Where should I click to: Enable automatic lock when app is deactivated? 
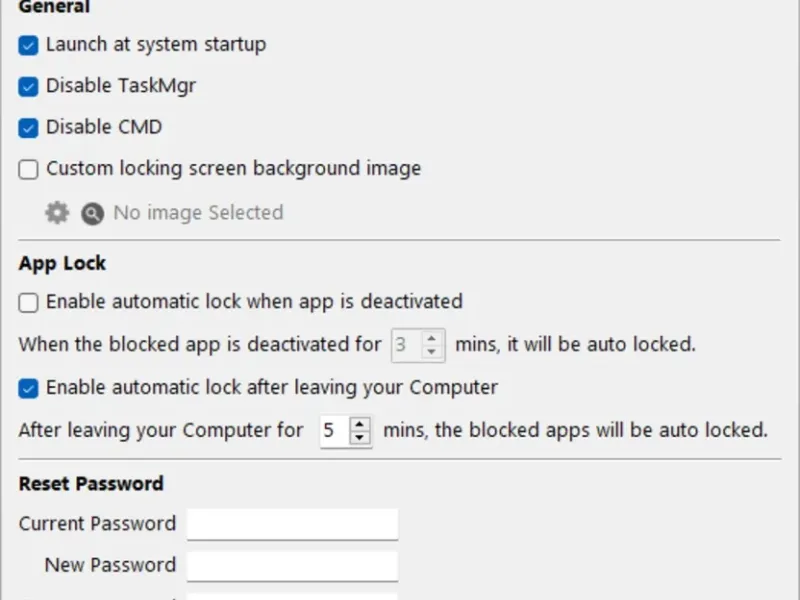28,302
